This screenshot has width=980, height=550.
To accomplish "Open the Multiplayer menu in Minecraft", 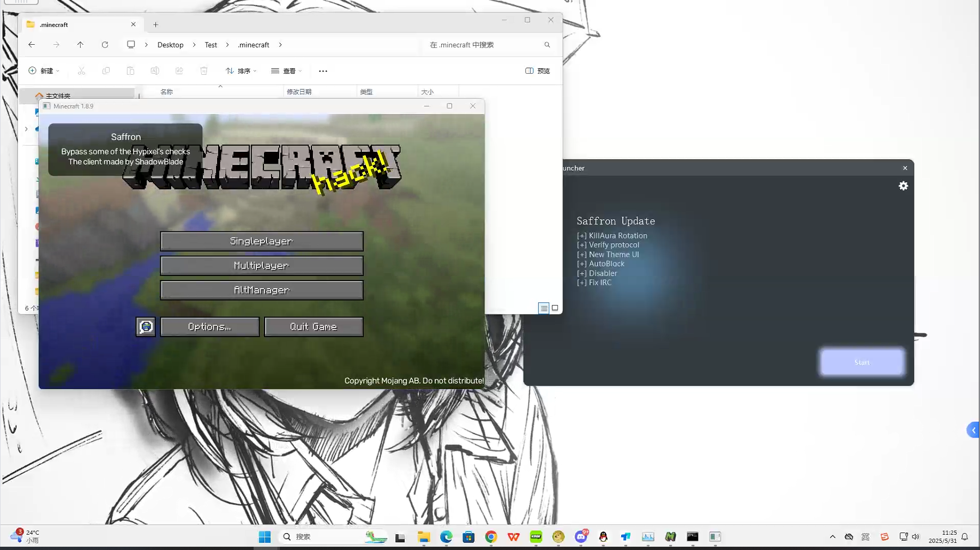I will coord(262,266).
